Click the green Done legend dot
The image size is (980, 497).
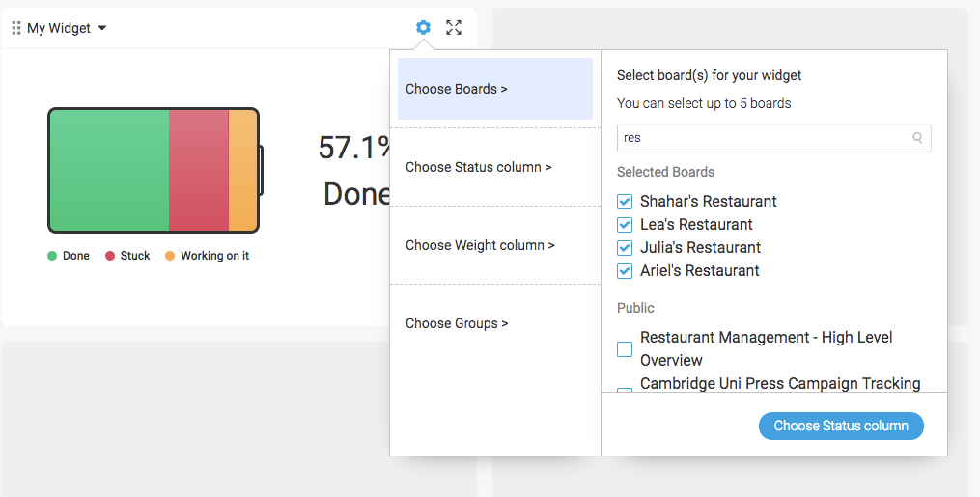(52, 256)
